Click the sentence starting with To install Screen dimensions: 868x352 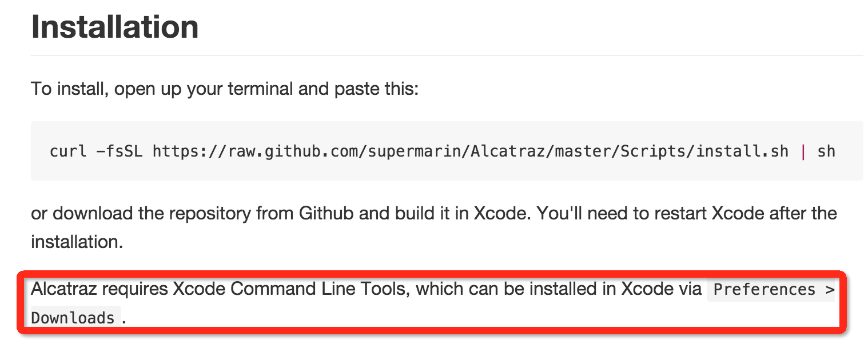(225, 90)
